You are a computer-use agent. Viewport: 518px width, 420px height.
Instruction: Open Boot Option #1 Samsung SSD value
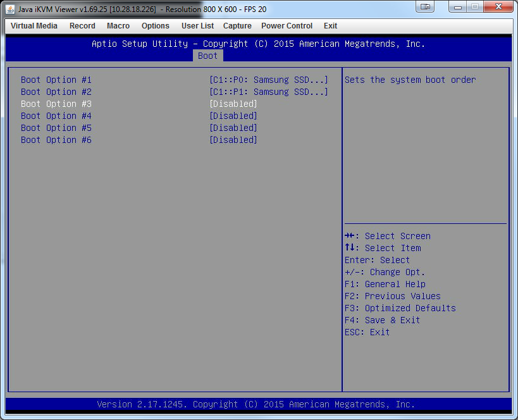tap(268, 80)
